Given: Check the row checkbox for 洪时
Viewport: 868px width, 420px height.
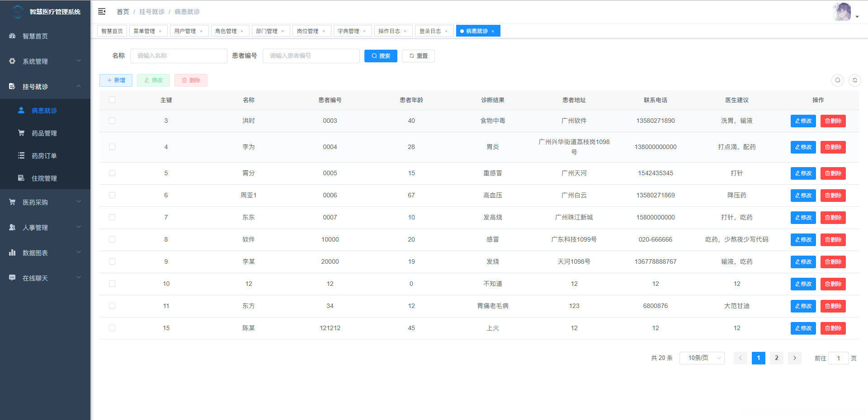Looking at the screenshot, I should coord(112,121).
